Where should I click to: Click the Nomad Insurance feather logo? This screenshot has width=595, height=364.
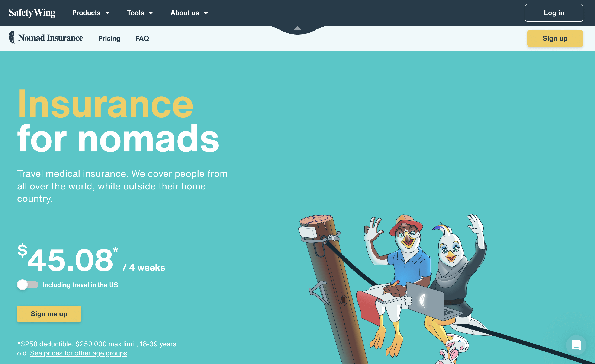tap(12, 38)
